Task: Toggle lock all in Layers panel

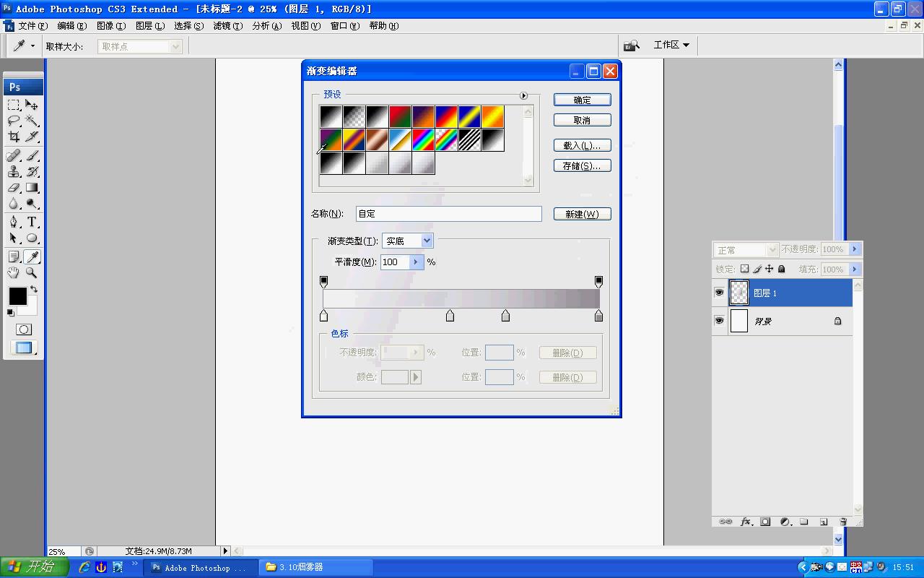Action: coord(781,269)
